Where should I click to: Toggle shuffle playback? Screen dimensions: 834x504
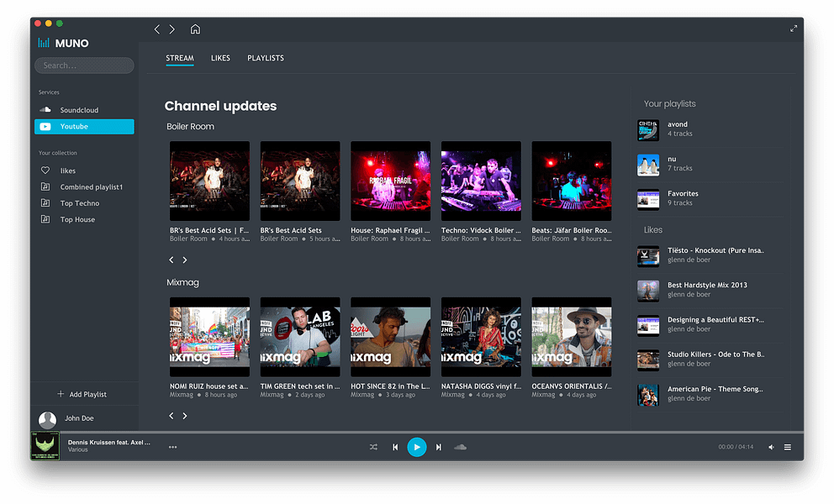pos(373,447)
